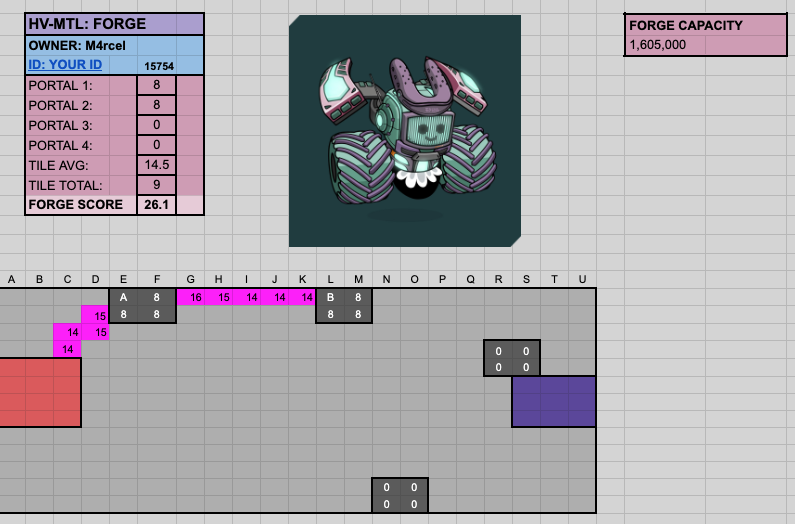
Task: Select the FORGE SCORE label
Action: point(81,204)
